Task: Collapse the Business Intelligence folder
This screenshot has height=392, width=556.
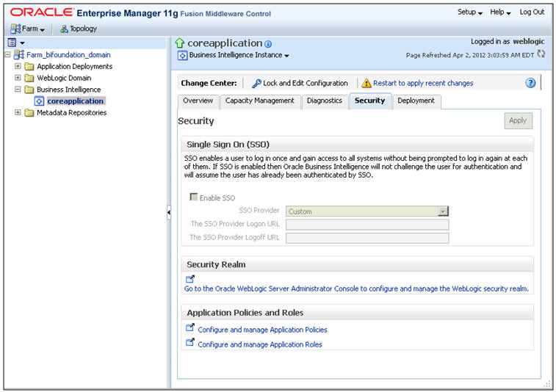Action: (18, 90)
